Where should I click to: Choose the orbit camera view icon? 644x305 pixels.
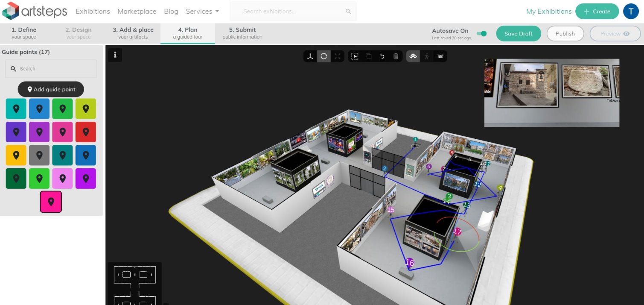click(413, 56)
